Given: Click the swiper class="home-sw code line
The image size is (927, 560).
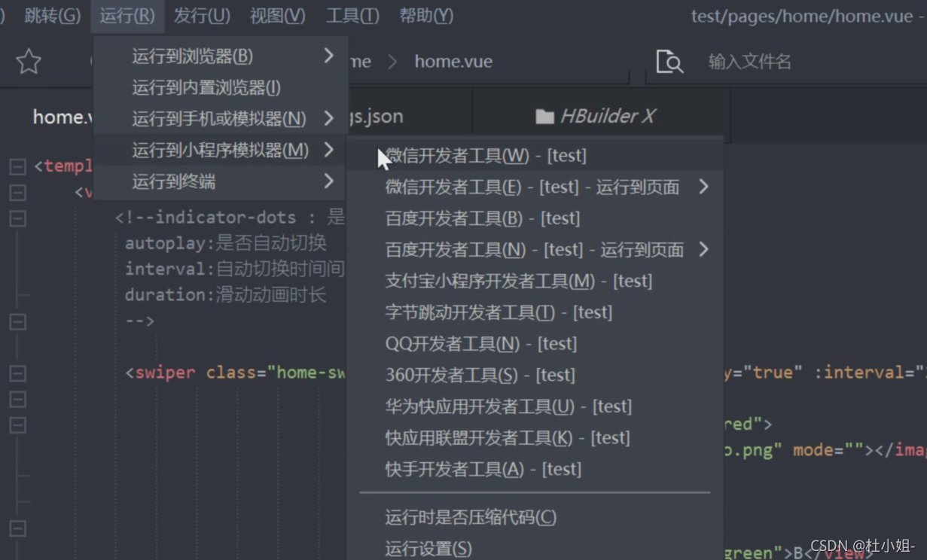Looking at the screenshot, I should (x=235, y=373).
